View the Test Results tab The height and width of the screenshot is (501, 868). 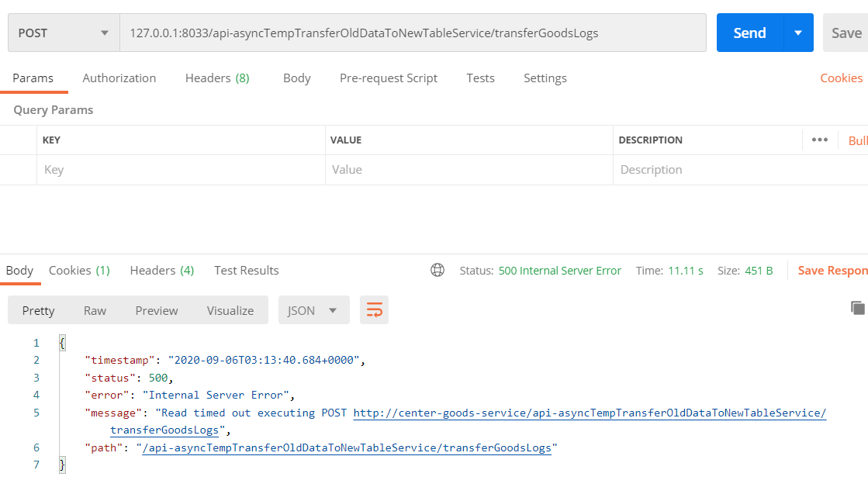tap(247, 270)
